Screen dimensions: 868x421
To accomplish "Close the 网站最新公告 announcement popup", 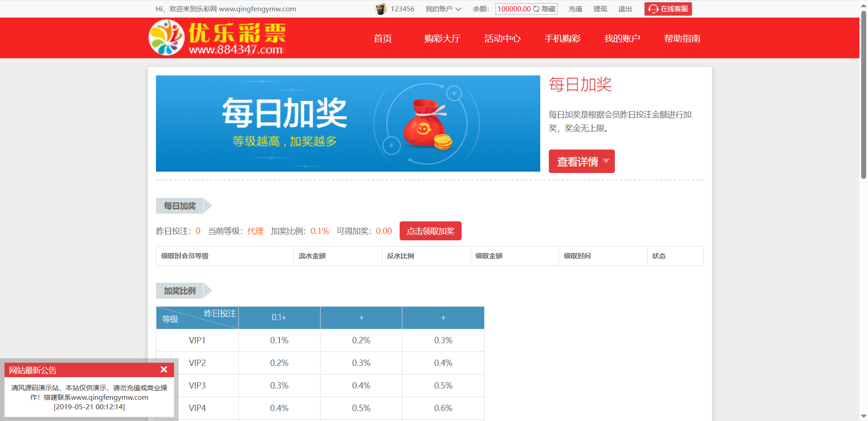I will [x=164, y=370].
